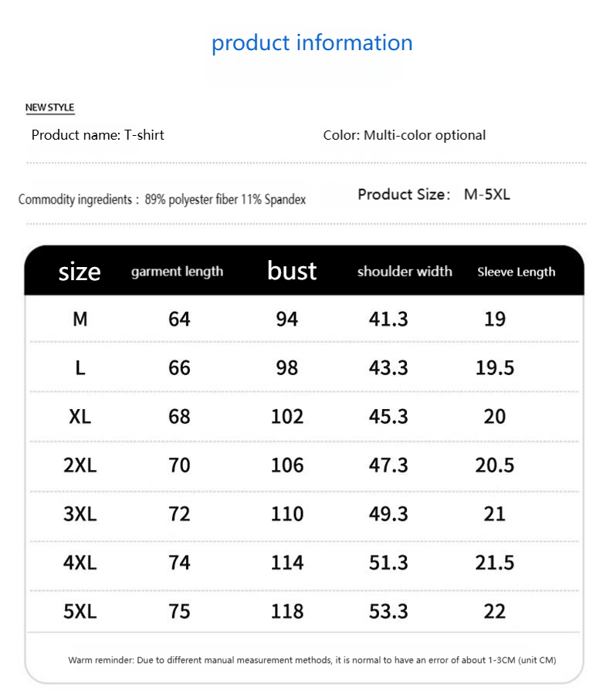Screen dimensions: 610x700
Task: Select shoulder width value 41.3
Action: tap(388, 320)
